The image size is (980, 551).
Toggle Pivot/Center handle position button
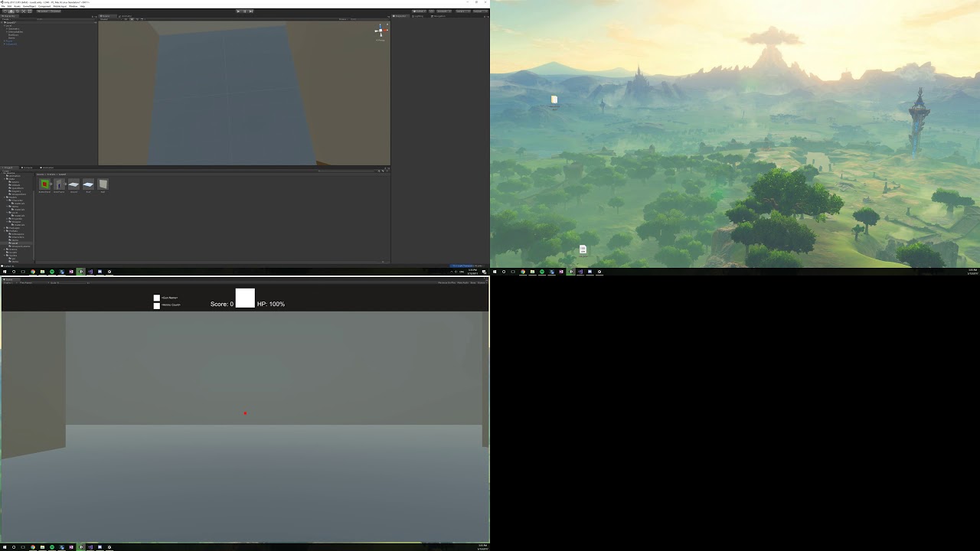43,11
